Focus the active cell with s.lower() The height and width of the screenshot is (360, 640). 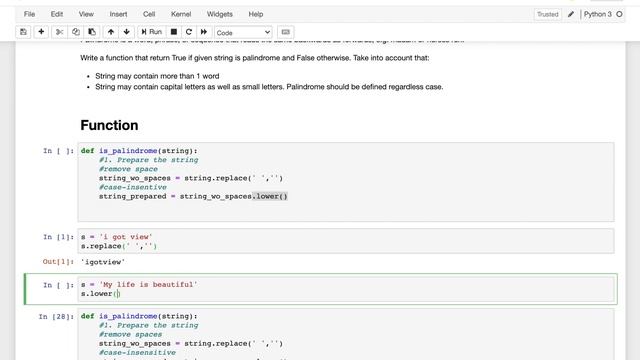pyautogui.click(x=346, y=289)
